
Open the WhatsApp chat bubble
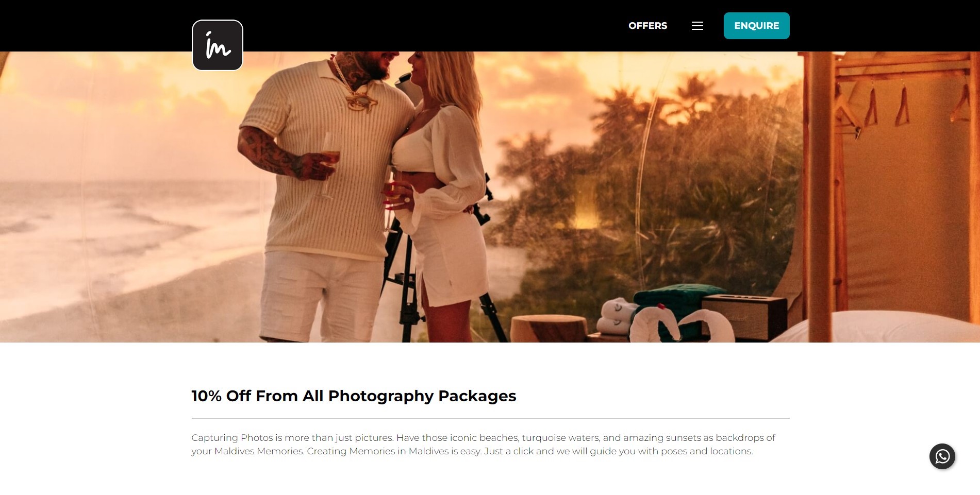942,456
